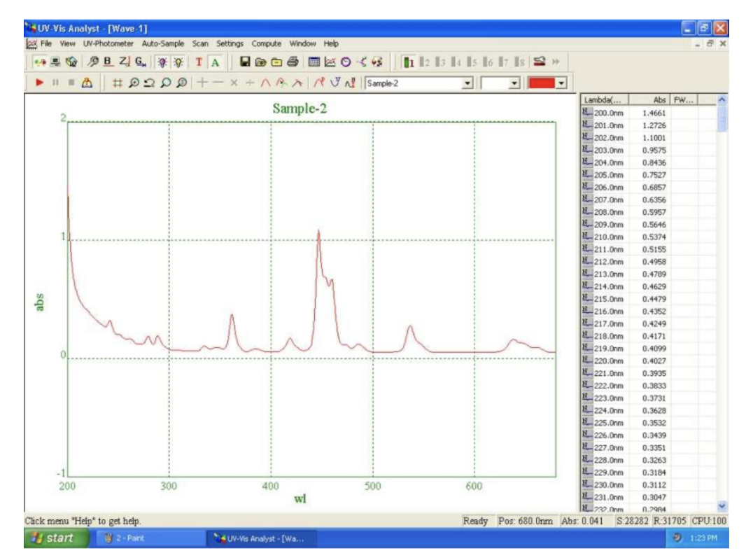The image size is (746, 560).
Task: Open the Compute menu
Action: tap(267, 44)
